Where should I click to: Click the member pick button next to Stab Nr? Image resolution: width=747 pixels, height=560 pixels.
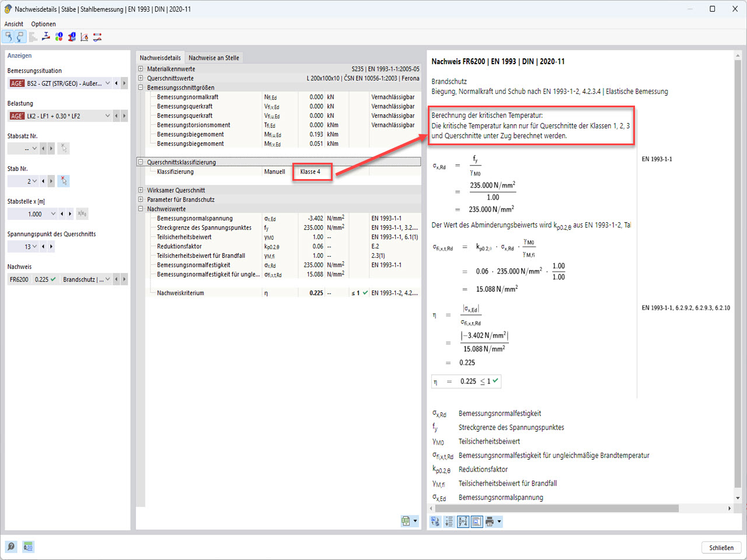[x=64, y=181]
